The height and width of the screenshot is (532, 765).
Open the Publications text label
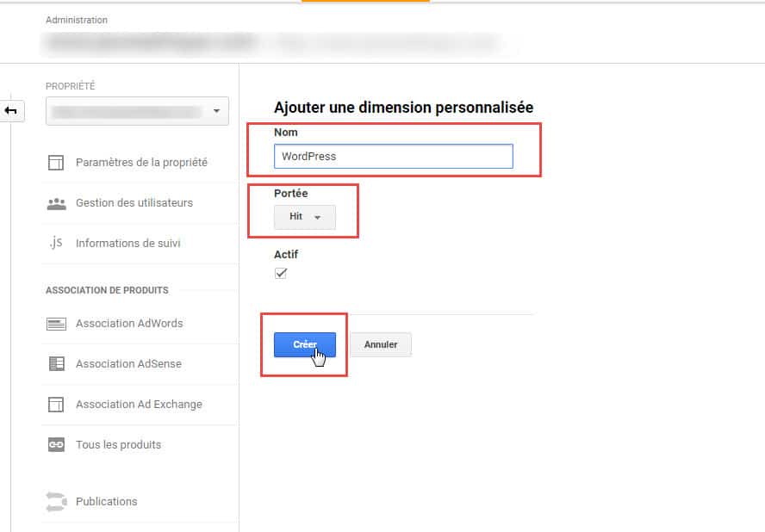pyautogui.click(x=106, y=502)
